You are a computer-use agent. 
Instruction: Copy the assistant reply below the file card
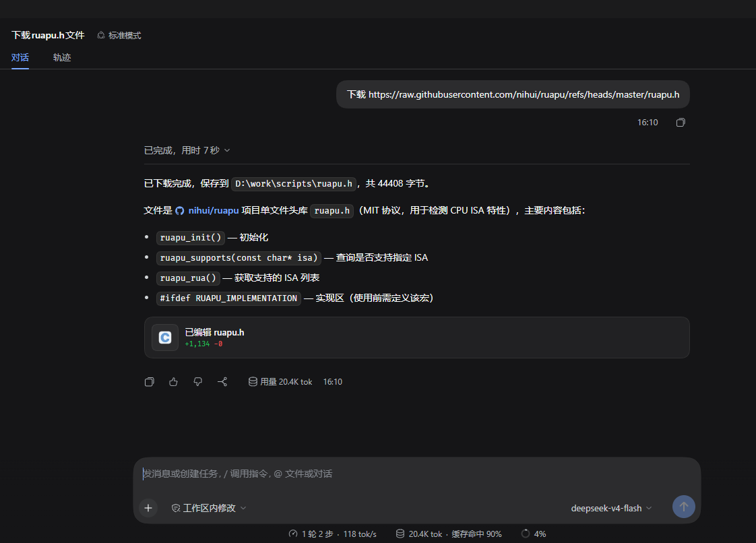(x=150, y=382)
